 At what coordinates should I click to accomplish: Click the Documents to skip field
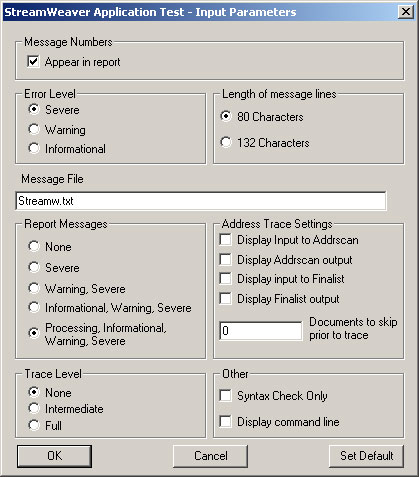pyautogui.click(x=261, y=331)
